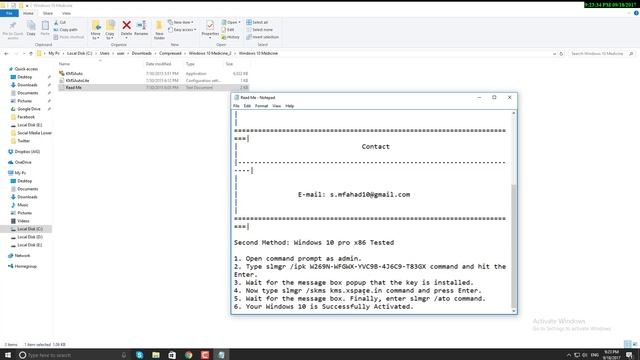Create a New folder from the ribbon

pyautogui.click(x=159, y=30)
